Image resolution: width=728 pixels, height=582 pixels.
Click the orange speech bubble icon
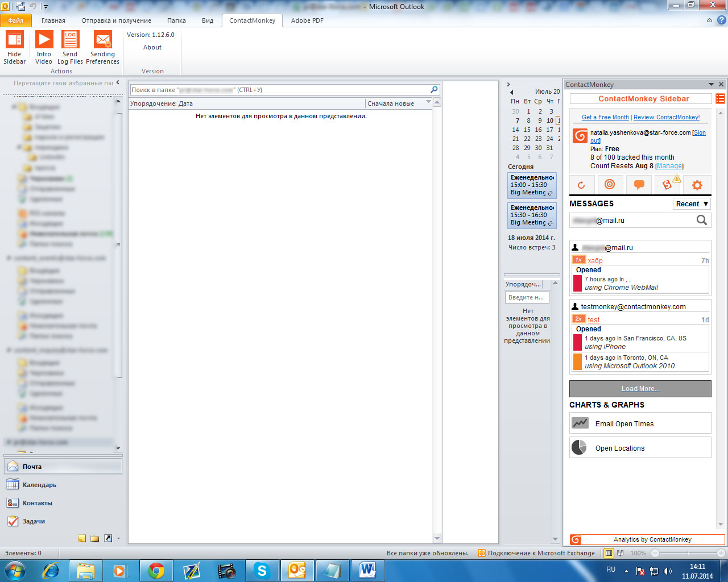(x=639, y=185)
